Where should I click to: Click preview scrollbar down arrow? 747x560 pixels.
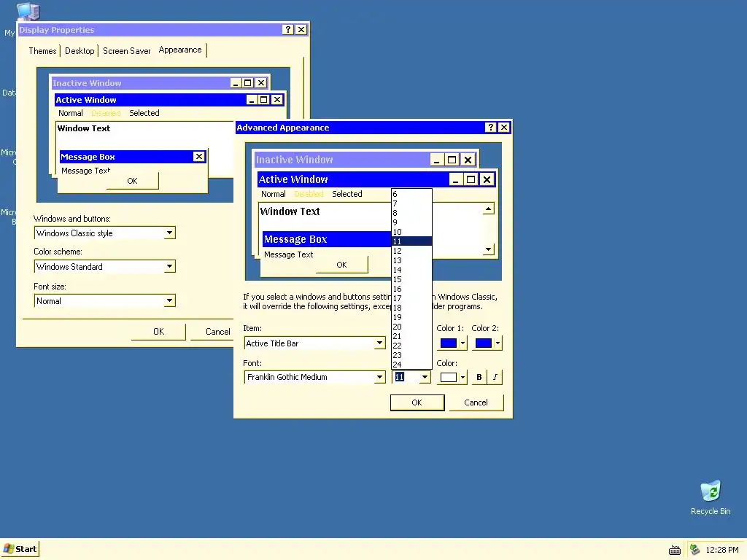[488, 249]
